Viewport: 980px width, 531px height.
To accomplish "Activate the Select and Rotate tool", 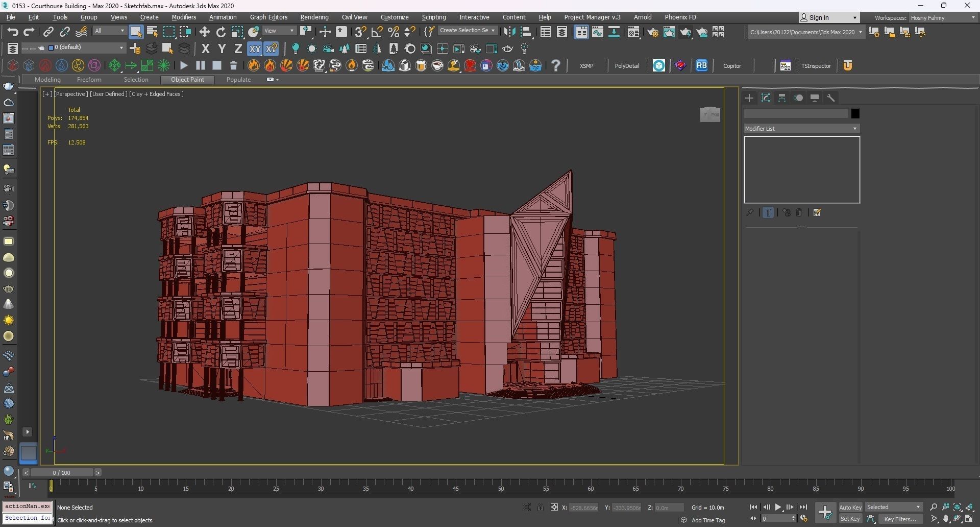I will [x=220, y=32].
